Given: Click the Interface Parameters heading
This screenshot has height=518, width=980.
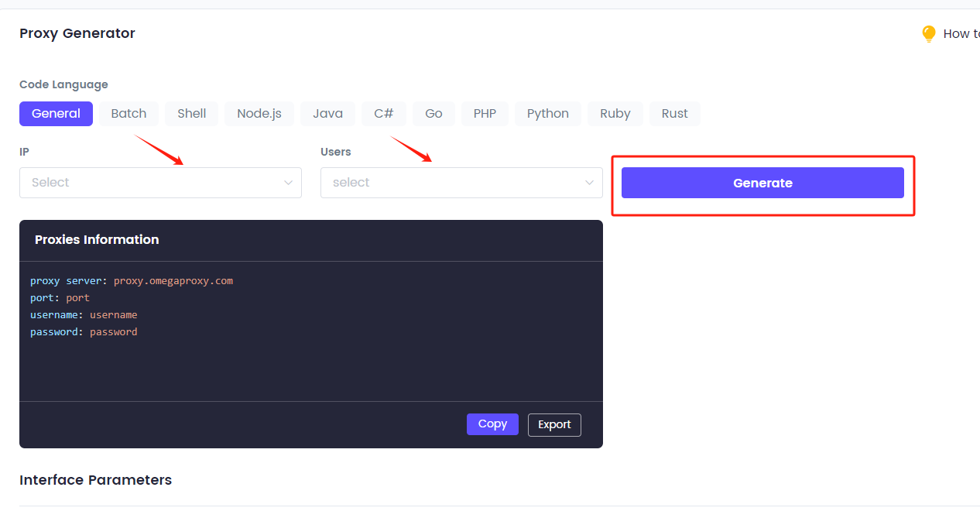Looking at the screenshot, I should [x=95, y=480].
